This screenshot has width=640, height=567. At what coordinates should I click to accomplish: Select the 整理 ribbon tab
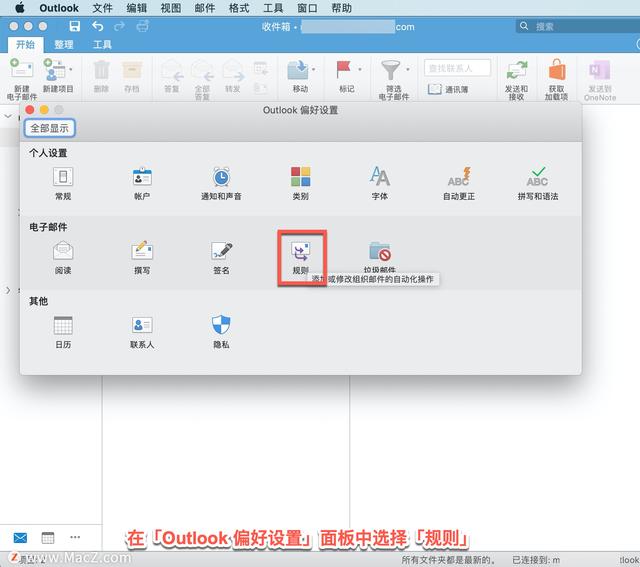[64, 44]
